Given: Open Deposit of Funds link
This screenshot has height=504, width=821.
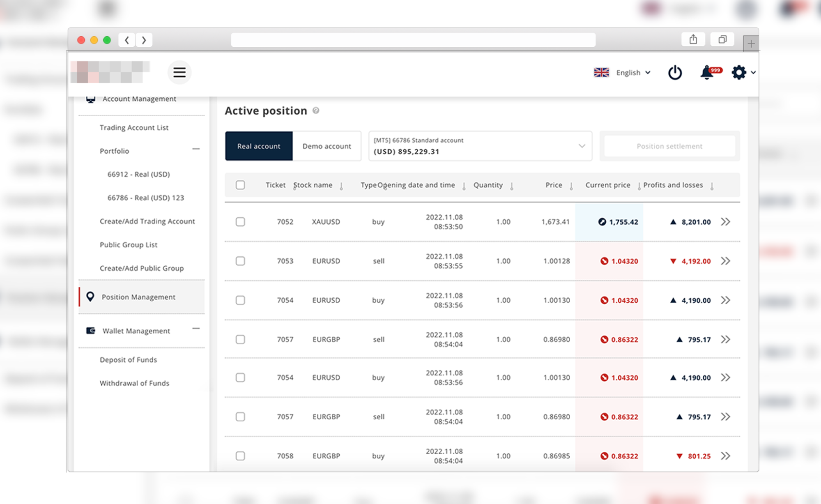Looking at the screenshot, I should pos(128,360).
